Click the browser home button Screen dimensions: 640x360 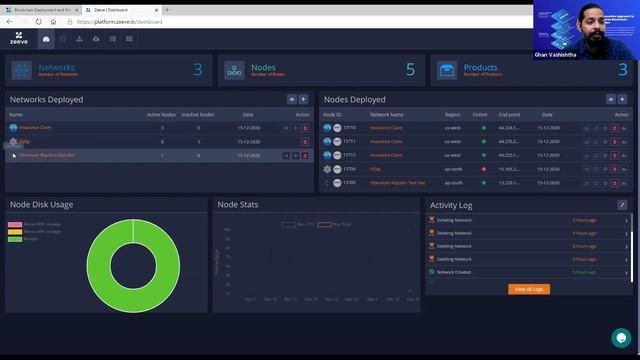click(53, 22)
